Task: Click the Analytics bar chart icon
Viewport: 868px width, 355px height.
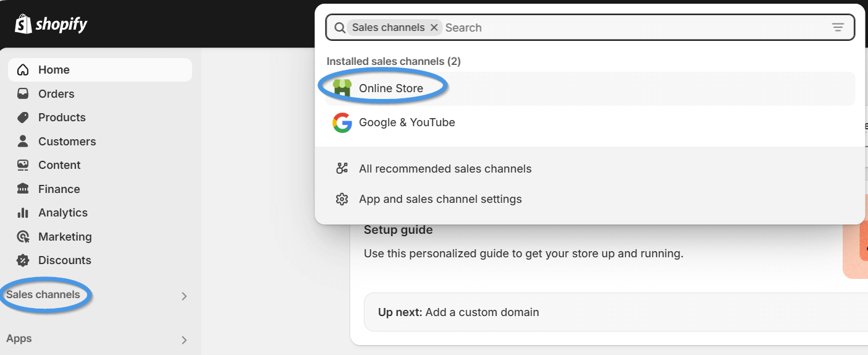Action: coord(23,213)
